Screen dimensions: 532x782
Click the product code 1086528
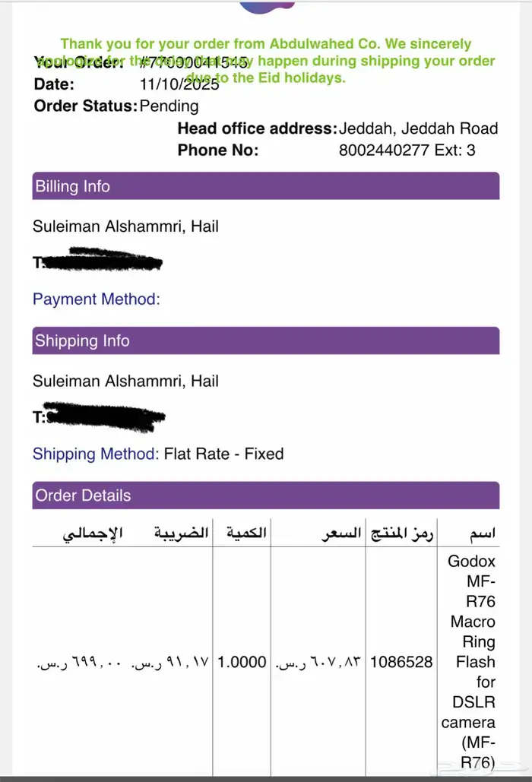tap(401, 662)
